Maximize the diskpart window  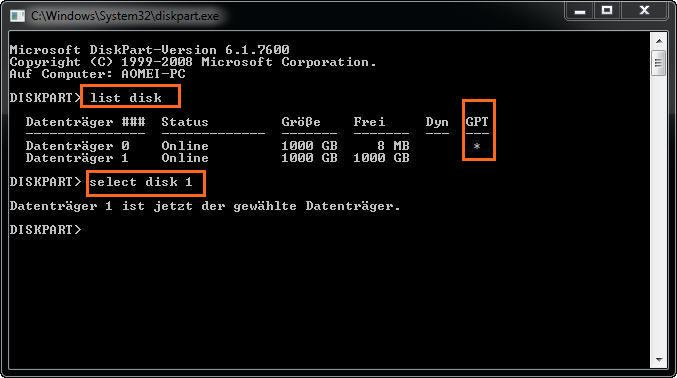(607, 10)
